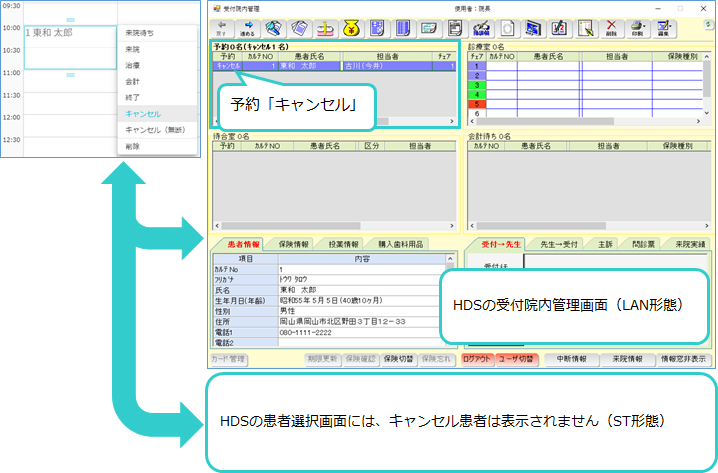The width and height of the screenshot is (718, 473).
Task: Click the 戻す back arrow toolbar icon
Action: tap(221, 27)
